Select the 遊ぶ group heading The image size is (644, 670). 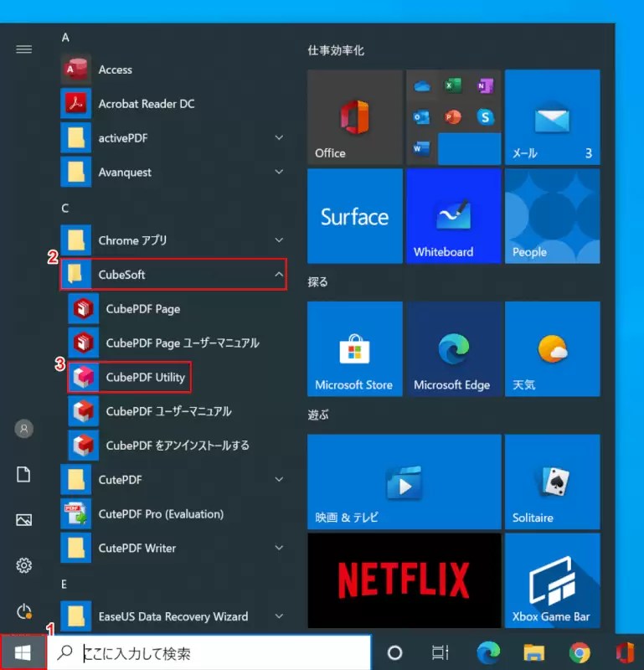click(x=318, y=415)
